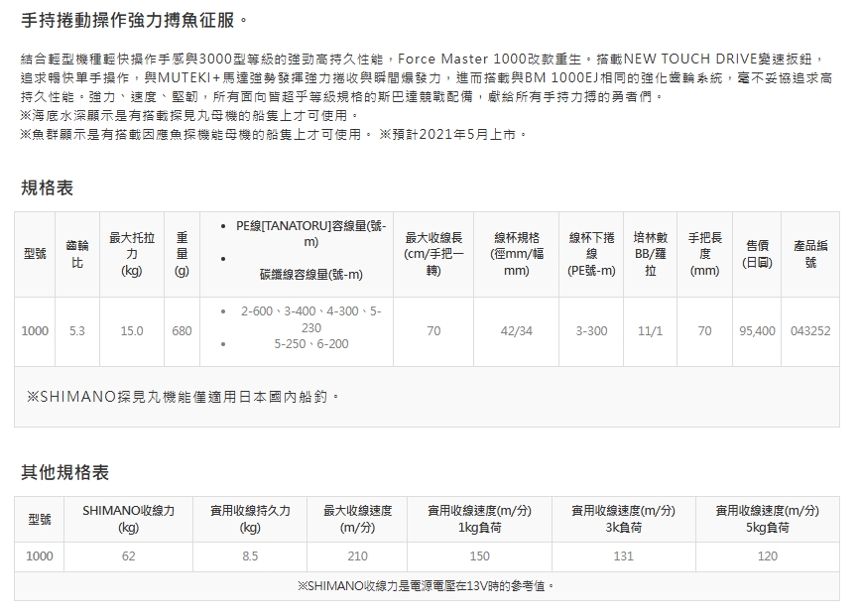861x616 pixels.
Task: Select the price cell showing 95,400
Action: [758, 331]
